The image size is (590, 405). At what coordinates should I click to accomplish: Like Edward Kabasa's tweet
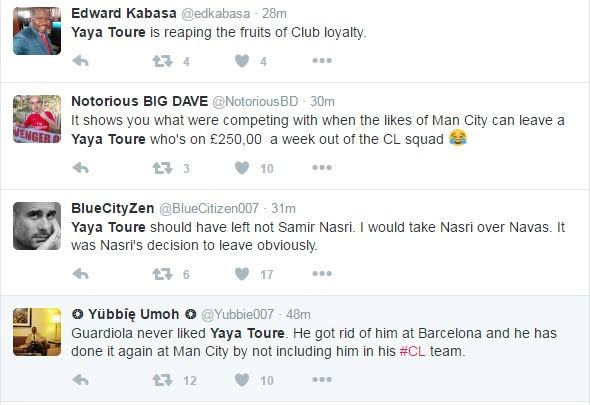tap(242, 61)
